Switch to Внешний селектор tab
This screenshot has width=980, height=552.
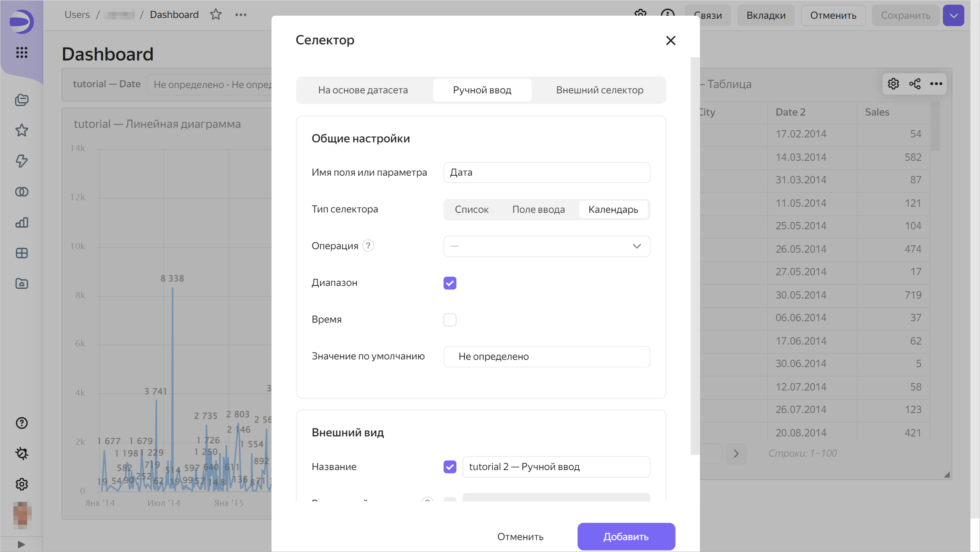[x=599, y=90]
